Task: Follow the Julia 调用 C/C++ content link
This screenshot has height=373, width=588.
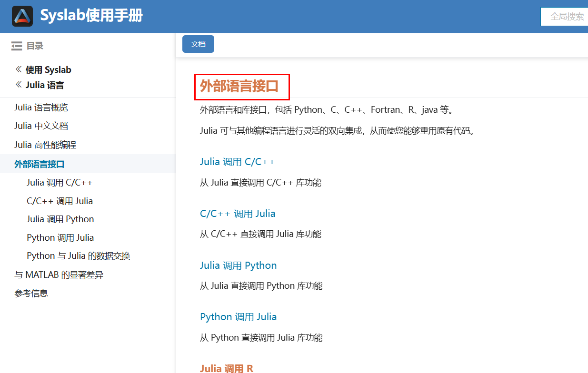Action: pos(238,162)
